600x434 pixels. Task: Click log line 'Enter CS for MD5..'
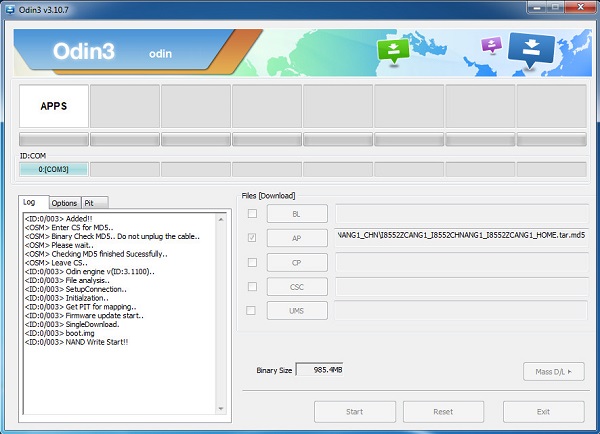click(69, 228)
